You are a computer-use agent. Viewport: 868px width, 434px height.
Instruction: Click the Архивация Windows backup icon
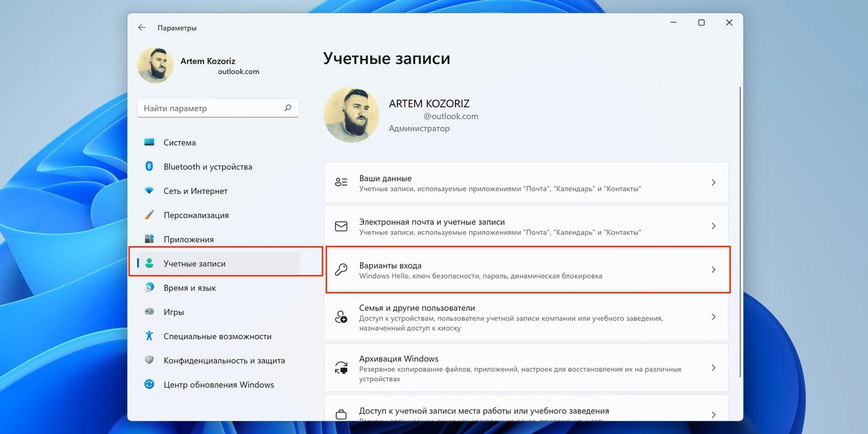pyautogui.click(x=341, y=368)
